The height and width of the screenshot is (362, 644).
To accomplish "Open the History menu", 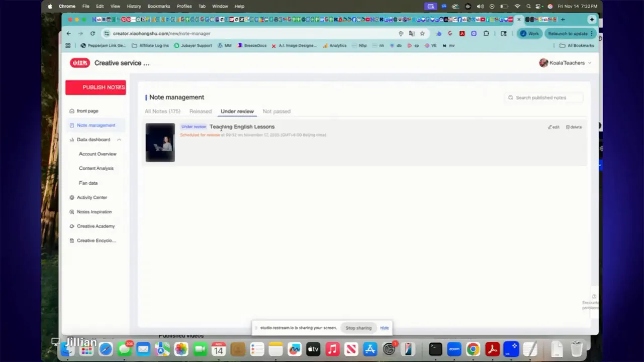I will [134, 6].
